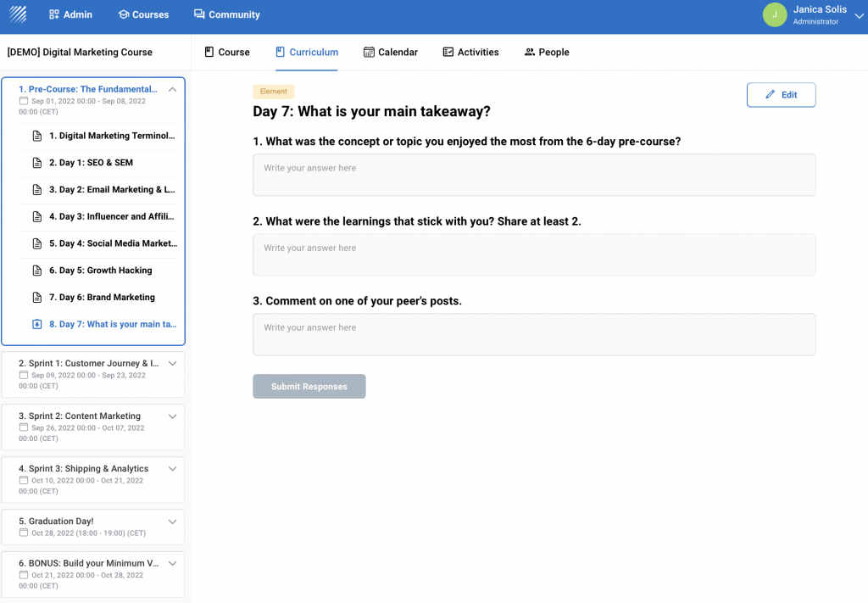This screenshot has width=868, height=603.
Task: Click the document icon beside Day 1: SEO & SEM
Action: click(x=37, y=163)
